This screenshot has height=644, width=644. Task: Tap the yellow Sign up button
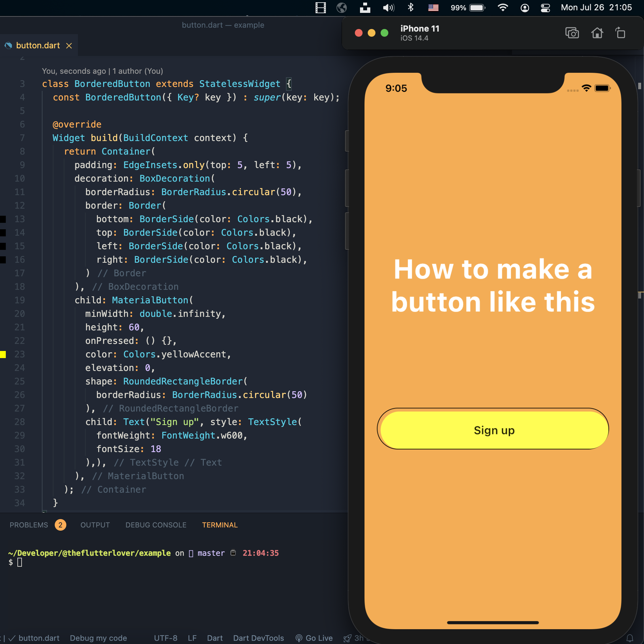(x=494, y=430)
